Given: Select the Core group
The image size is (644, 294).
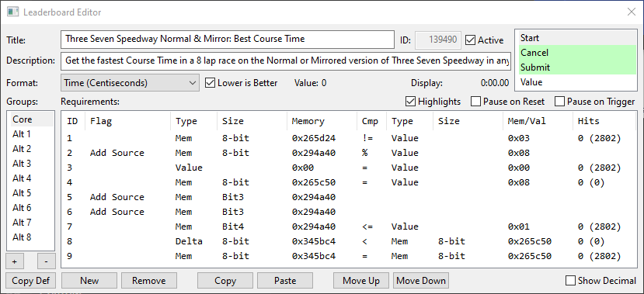Looking at the screenshot, I should coord(32,119).
